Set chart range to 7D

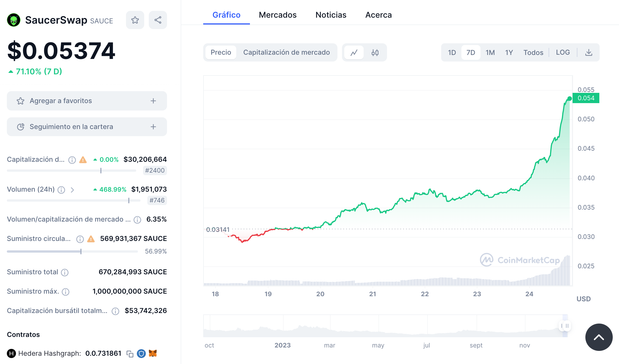point(471,52)
